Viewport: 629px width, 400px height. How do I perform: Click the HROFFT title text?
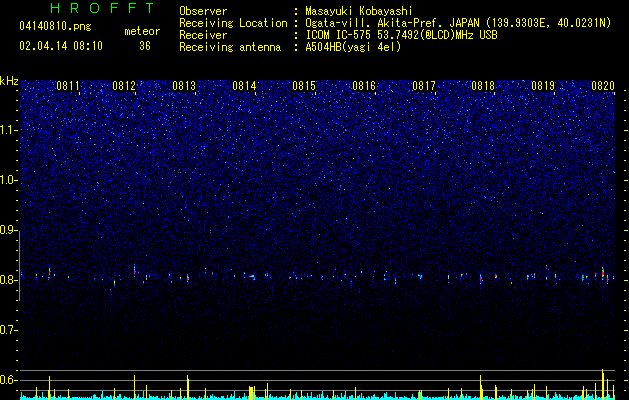[x=103, y=8]
